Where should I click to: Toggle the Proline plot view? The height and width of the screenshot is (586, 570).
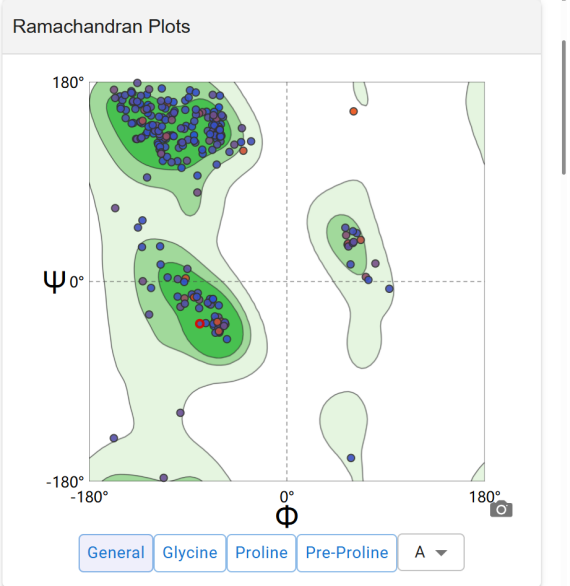[x=261, y=553]
